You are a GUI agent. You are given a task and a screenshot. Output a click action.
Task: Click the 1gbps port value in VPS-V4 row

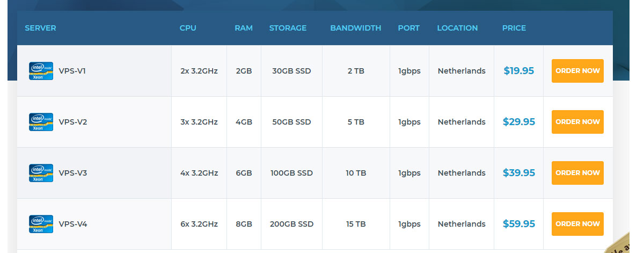[x=409, y=224]
